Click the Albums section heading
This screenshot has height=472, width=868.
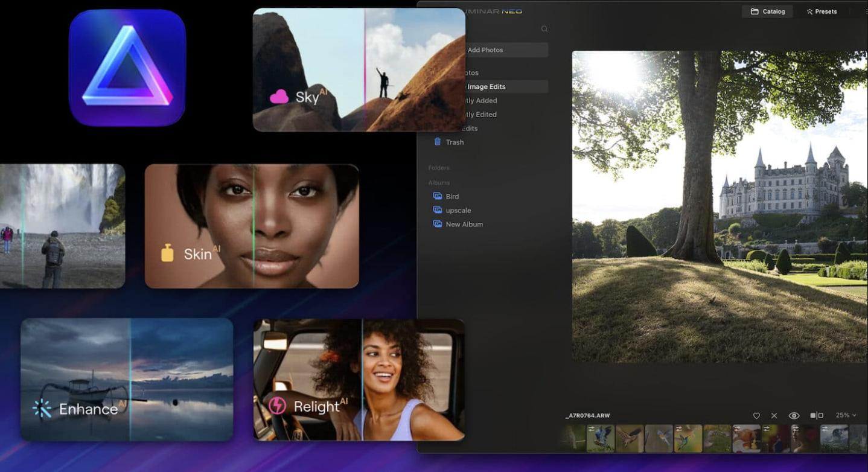click(x=439, y=182)
